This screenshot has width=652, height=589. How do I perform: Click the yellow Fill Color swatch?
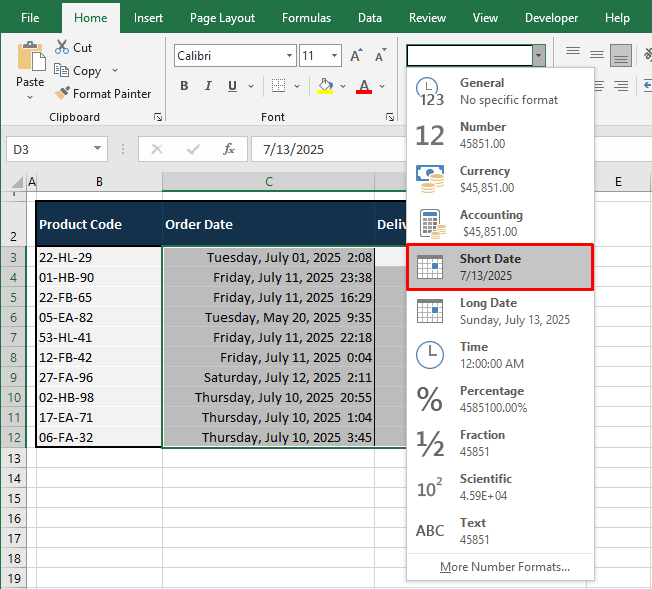325,86
